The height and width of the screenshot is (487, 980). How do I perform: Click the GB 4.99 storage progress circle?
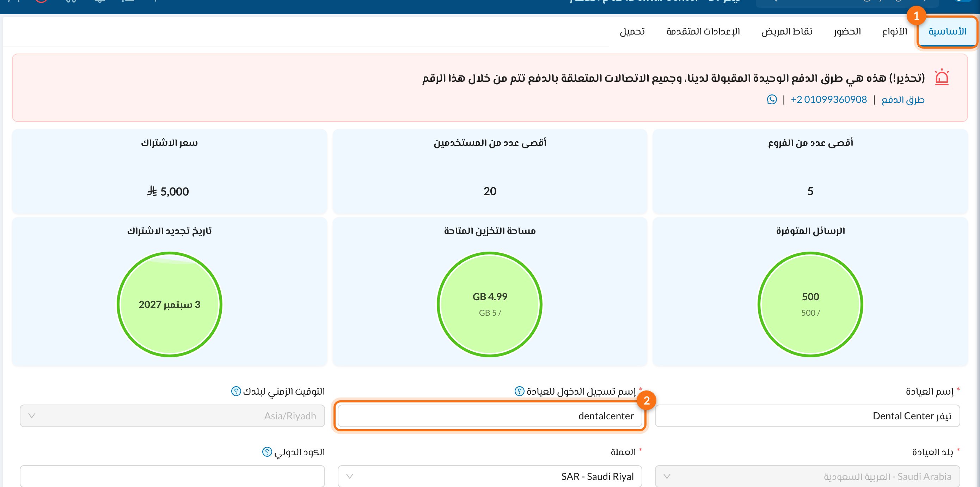490,304
